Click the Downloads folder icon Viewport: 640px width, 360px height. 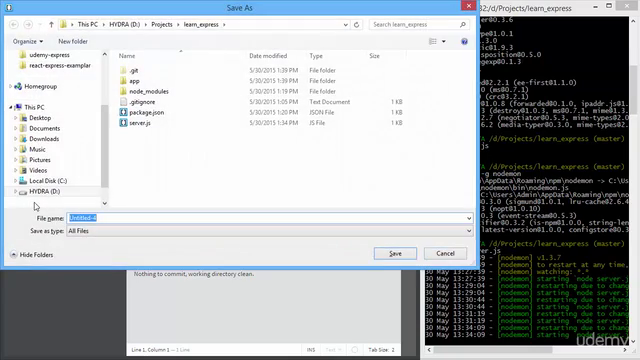tap(23, 139)
